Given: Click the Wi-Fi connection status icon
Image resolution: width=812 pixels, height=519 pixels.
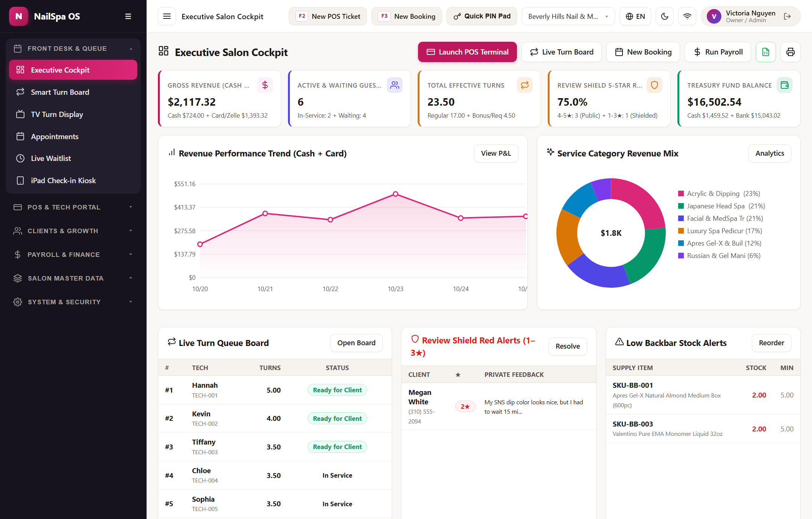Looking at the screenshot, I should tap(687, 17).
